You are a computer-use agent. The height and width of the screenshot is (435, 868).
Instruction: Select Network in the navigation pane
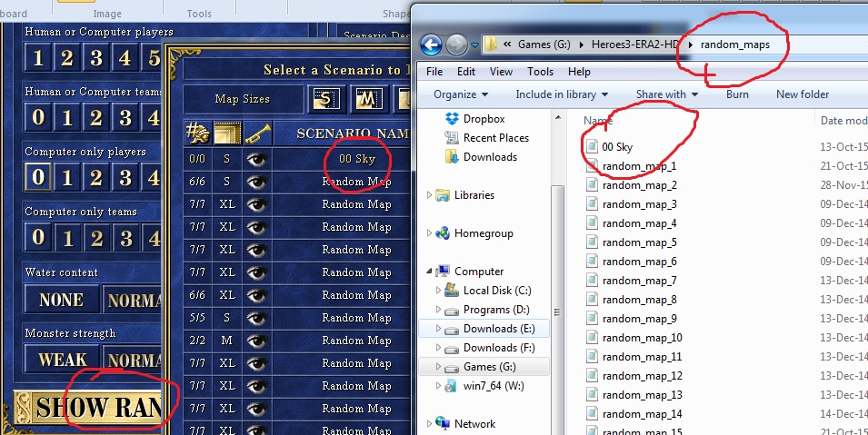[474, 424]
